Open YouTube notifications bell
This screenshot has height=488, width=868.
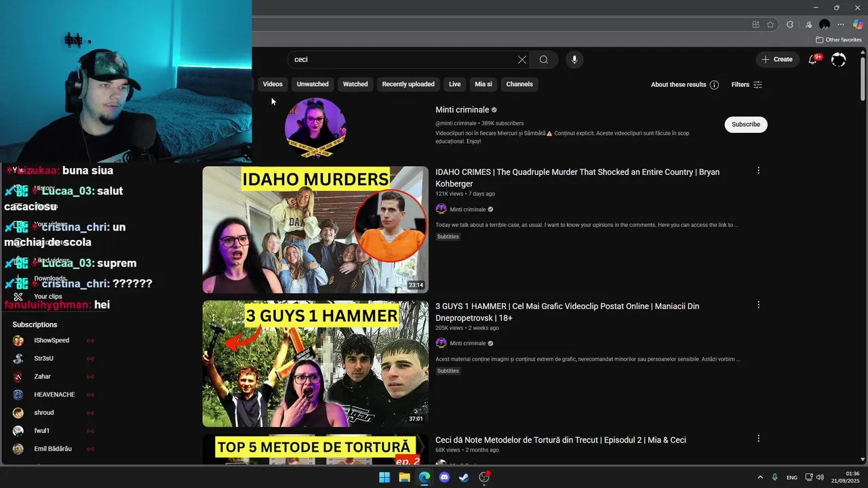pyautogui.click(x=813, y=60)
